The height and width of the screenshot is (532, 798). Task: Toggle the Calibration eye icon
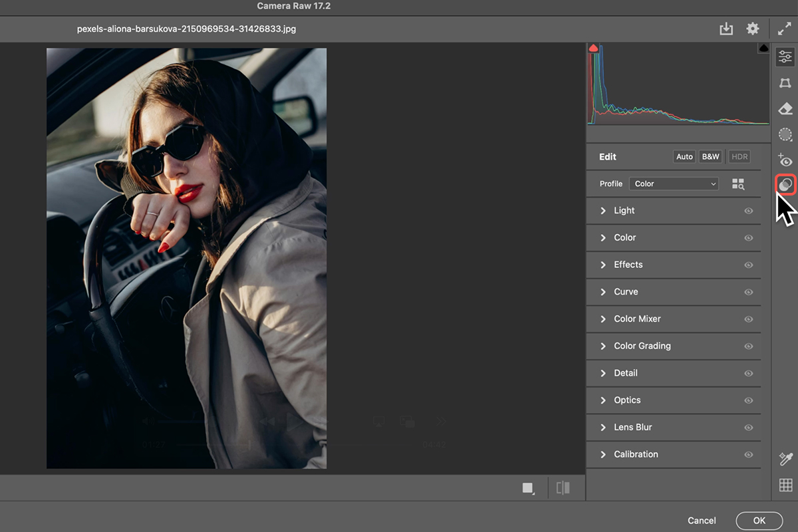click(748, 455)
